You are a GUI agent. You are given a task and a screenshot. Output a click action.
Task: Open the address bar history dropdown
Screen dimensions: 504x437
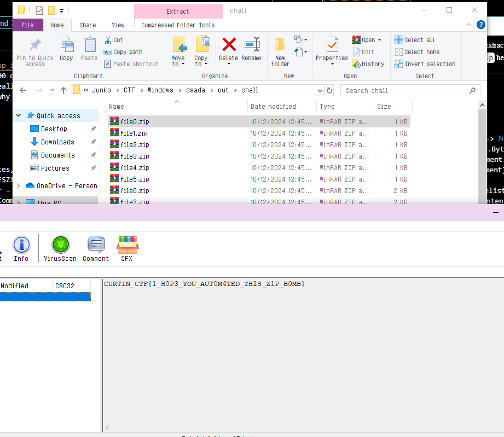[x=320, y=90]
